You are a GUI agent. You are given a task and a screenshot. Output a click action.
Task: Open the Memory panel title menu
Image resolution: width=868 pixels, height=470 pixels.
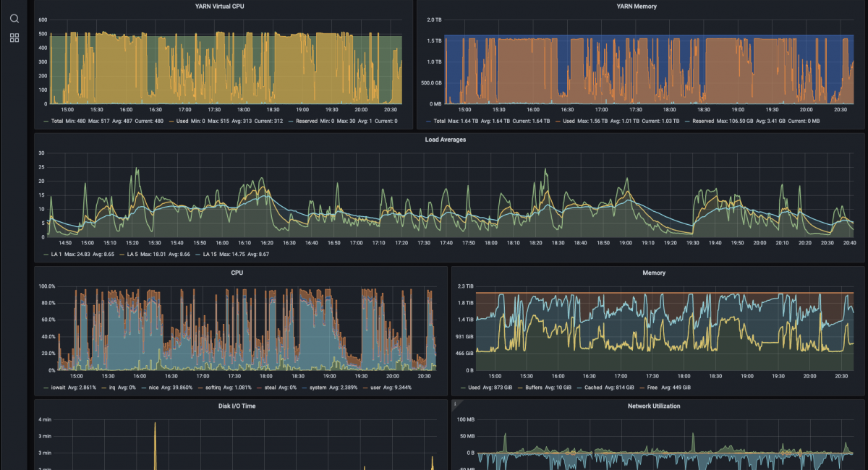[654, 273]
